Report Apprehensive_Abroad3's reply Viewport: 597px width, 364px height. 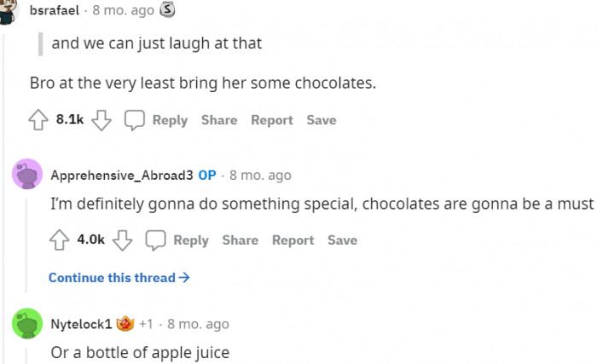[293, 240]
